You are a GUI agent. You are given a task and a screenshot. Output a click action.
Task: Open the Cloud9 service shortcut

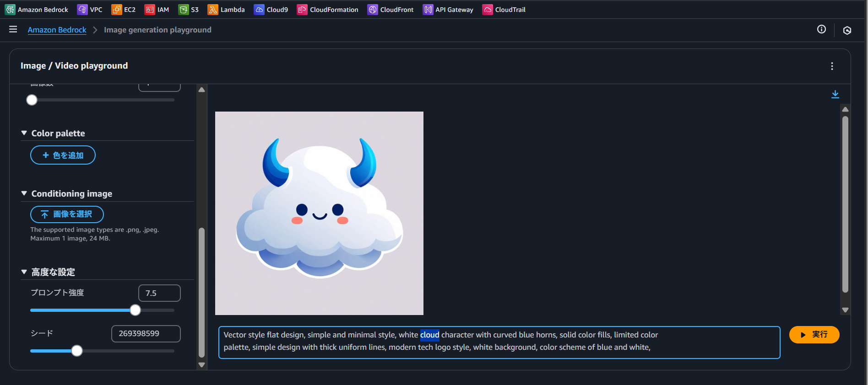(x=271, y=10)
